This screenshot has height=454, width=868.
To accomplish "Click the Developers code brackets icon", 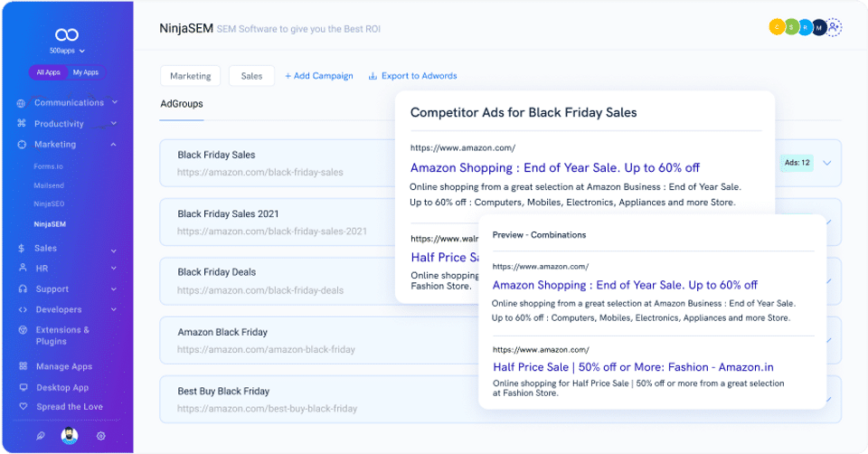I will pyautogui.click(x=23, y=309).
